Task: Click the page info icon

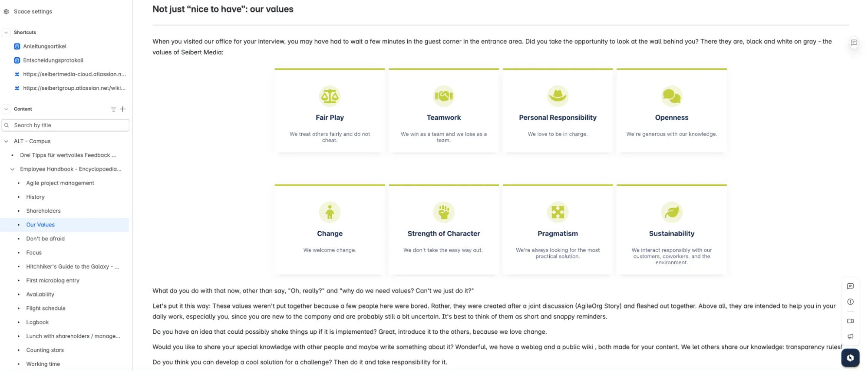Action: click(x=850, y=302)
